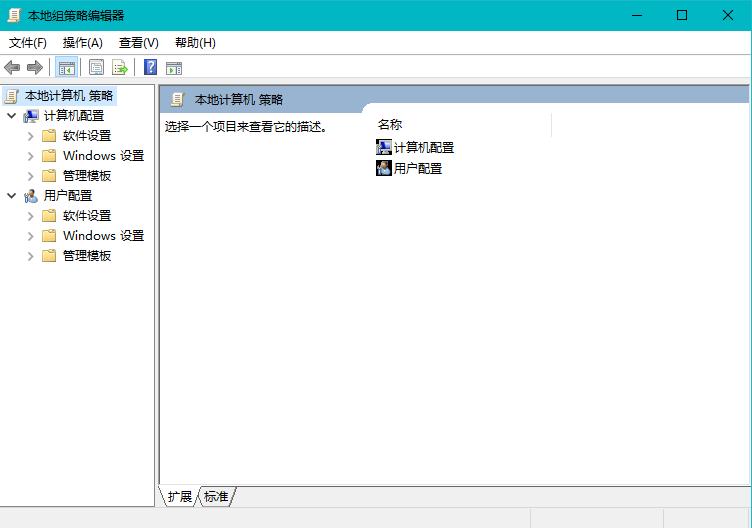Collapse the 计算机配置 tree node
This screenshot has height=528, width=752.
coord(12,116)
